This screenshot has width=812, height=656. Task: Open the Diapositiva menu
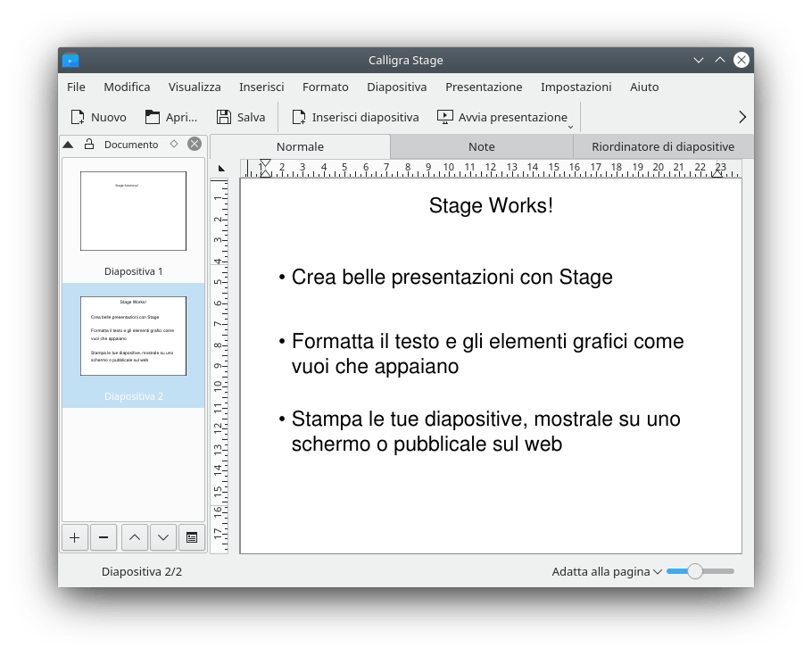tap(396, 87)
